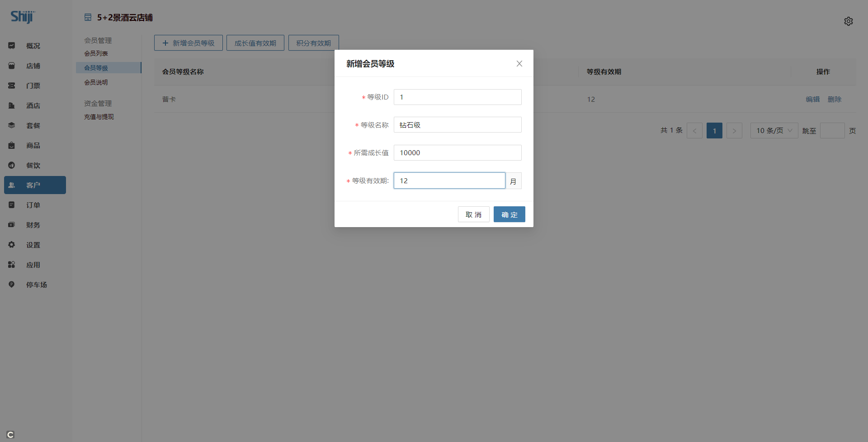
Task: Click the 酒店 hotel sidebar icon
Action: click(x=12, y=105)
